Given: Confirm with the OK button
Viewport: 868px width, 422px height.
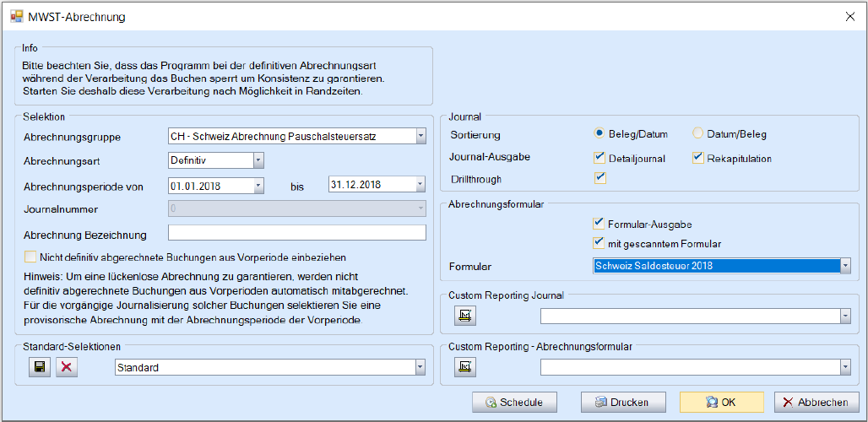Looking at the screenshot, I should [722, 403].
